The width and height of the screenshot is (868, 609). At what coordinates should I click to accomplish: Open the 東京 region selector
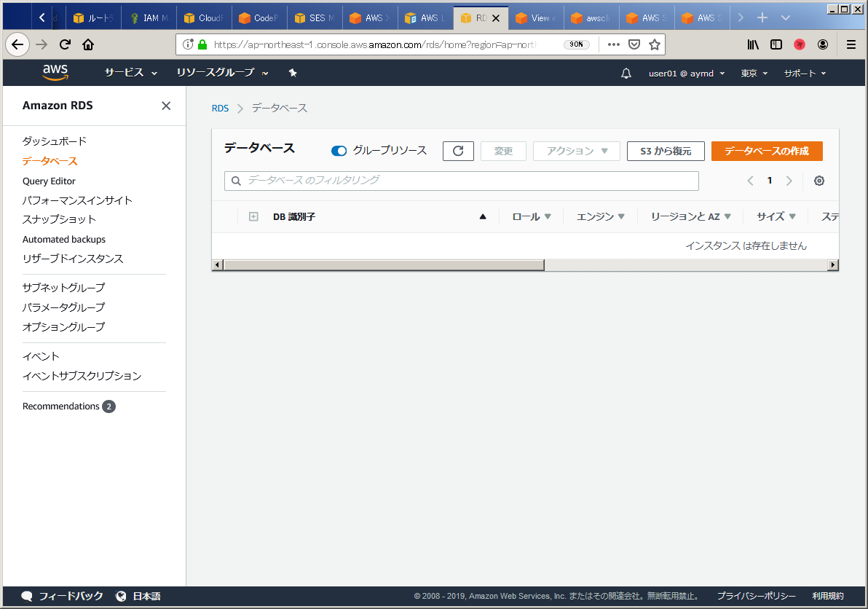coord(754,73)
